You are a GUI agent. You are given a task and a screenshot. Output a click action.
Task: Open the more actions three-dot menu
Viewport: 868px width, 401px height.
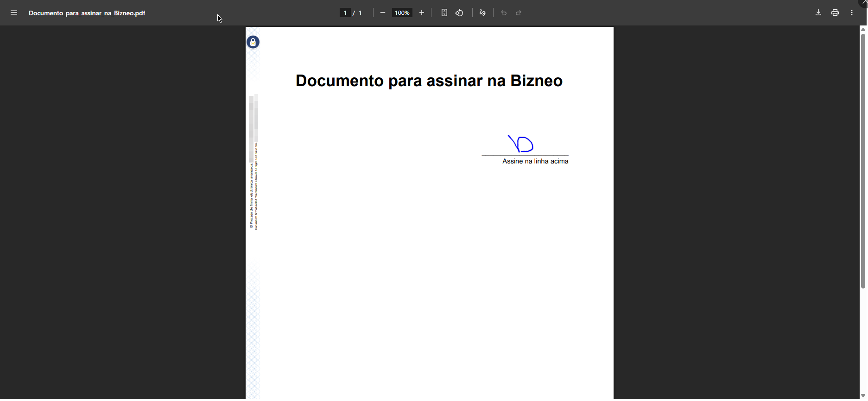(852, 13)
